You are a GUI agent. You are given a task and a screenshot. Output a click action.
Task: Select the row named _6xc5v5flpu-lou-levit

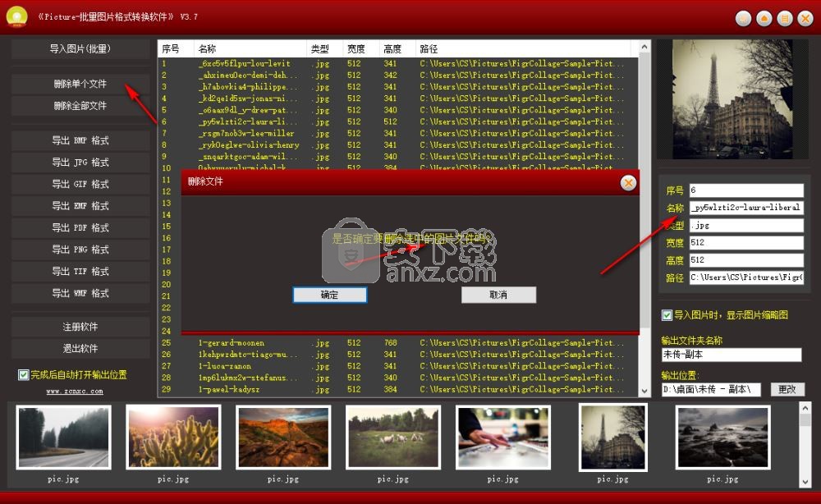[x=398, y=64]
